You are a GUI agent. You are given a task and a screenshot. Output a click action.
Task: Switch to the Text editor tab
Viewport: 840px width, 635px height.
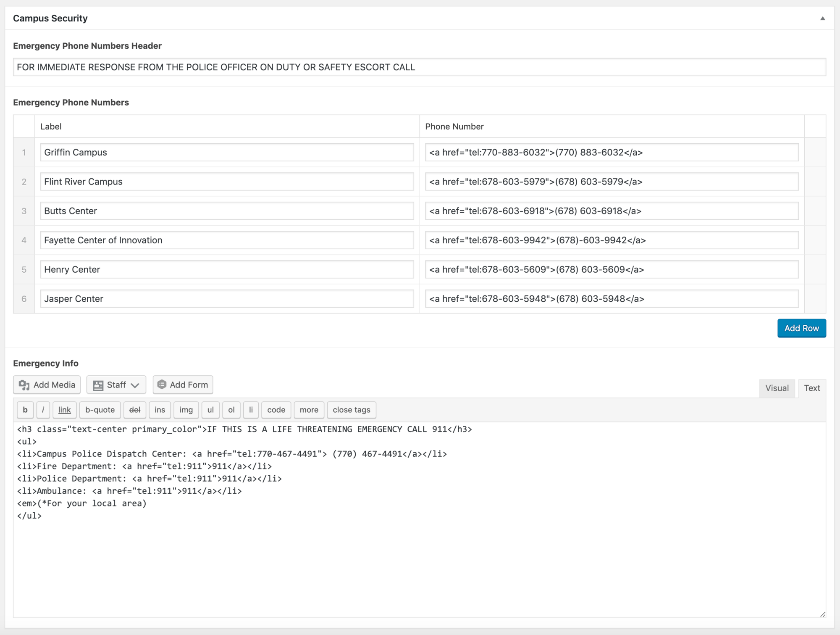coord(812,388)
